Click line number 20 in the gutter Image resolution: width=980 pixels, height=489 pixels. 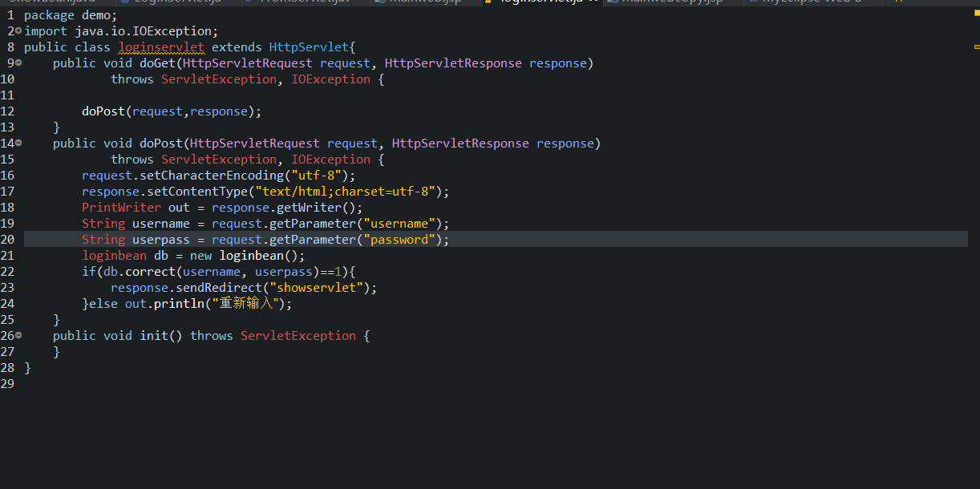point(7,240)
